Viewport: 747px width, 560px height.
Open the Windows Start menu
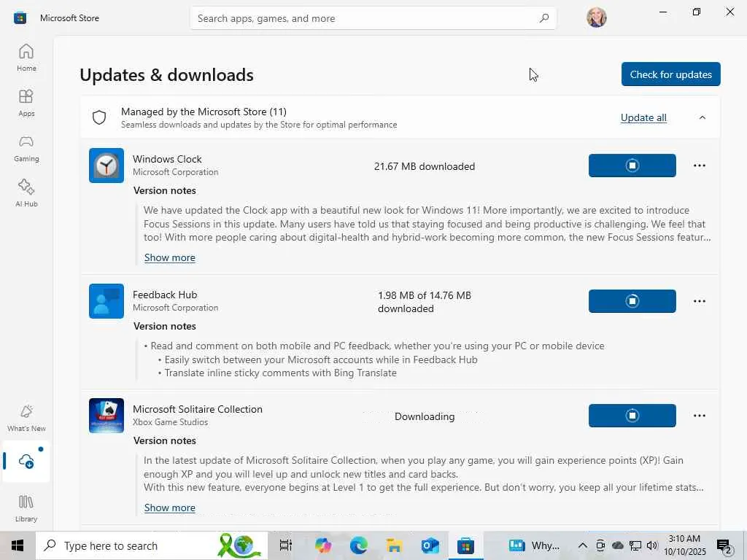pos(18,545)
